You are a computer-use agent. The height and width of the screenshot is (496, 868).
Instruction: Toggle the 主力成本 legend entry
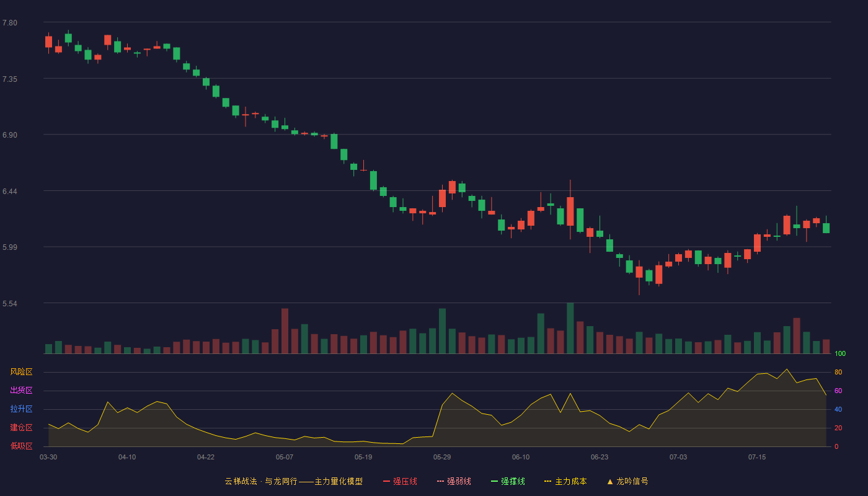point(565,481)
